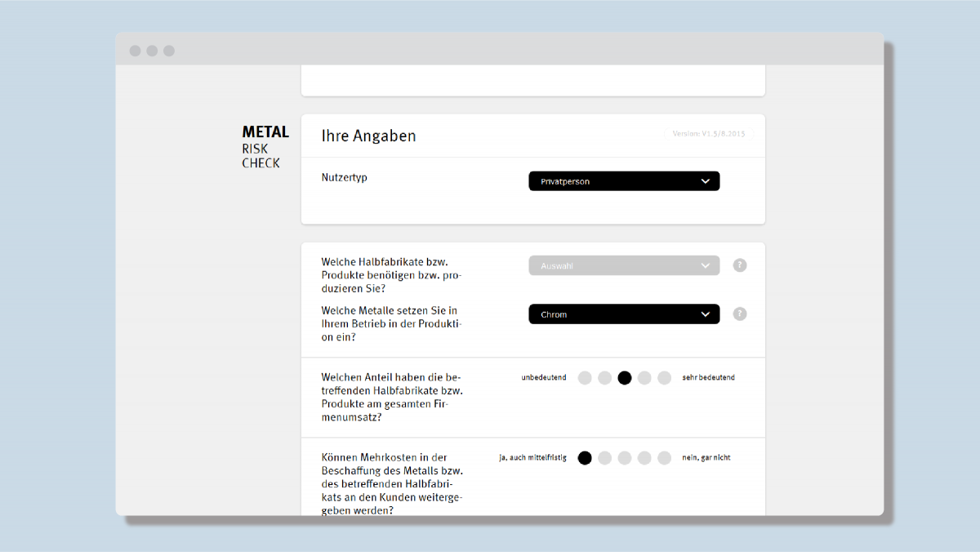Click the METAL RISK CHECK logo
Image resolution: width=980 pixels, height=552 pixels.
coord(265,147)
